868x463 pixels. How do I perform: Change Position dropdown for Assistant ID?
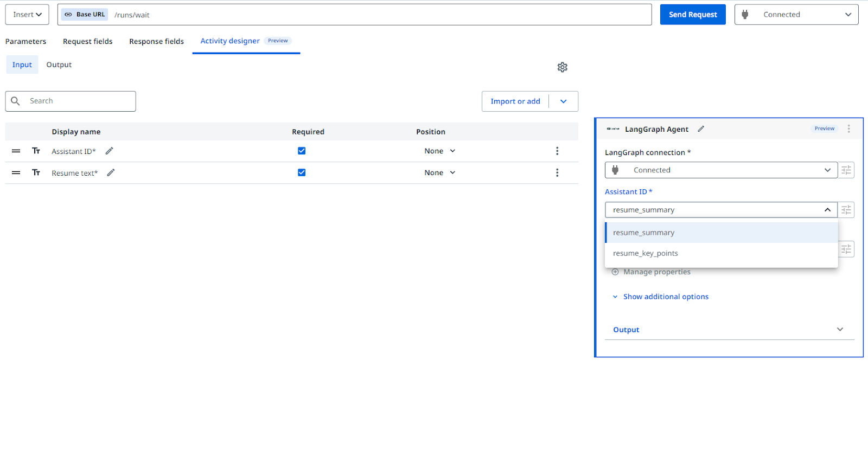pos(440,151)
